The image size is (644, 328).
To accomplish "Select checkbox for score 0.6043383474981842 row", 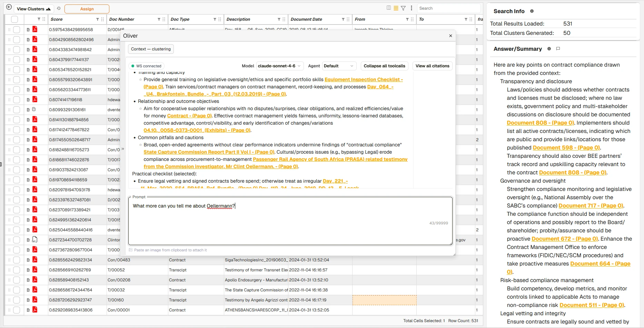I will pyautogui.click(x=17, y=50).
